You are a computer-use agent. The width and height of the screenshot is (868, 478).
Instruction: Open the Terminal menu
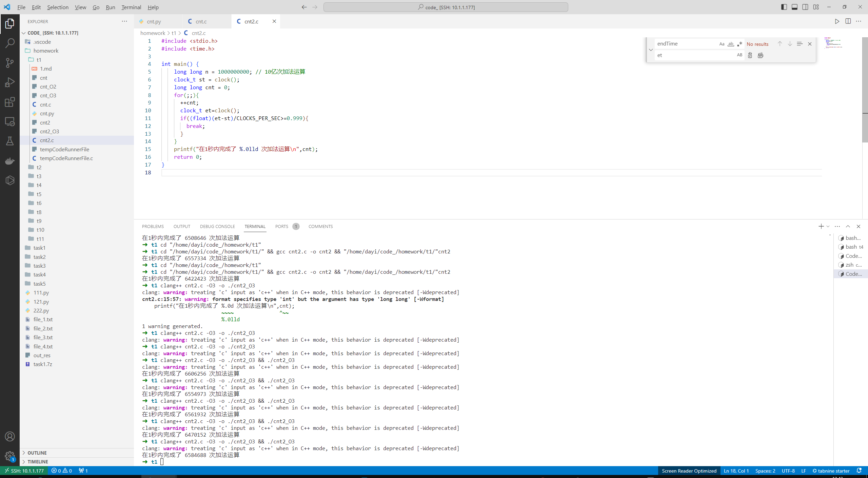pos(131,7)
